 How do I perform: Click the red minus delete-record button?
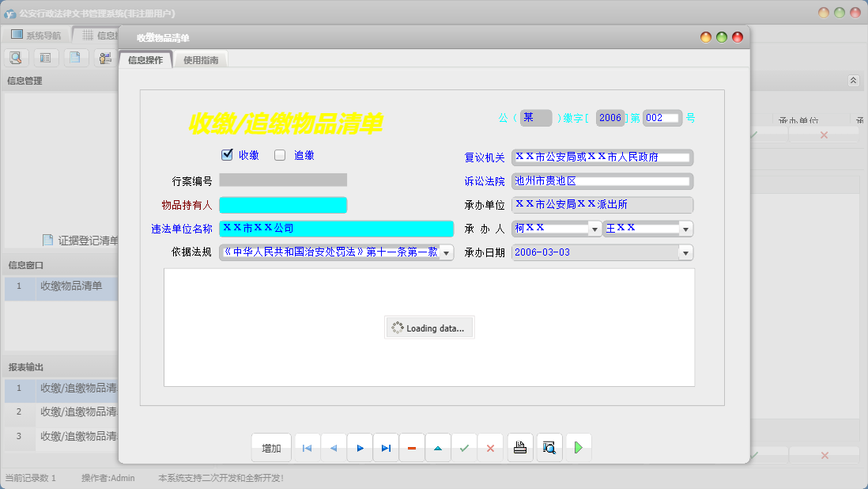[412, 448]
